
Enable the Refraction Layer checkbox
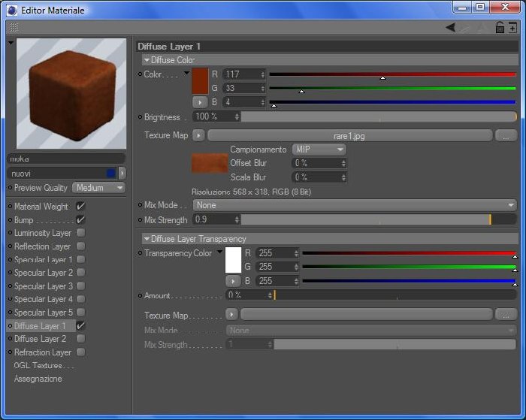pyautogui.click(x=81, y=352)
